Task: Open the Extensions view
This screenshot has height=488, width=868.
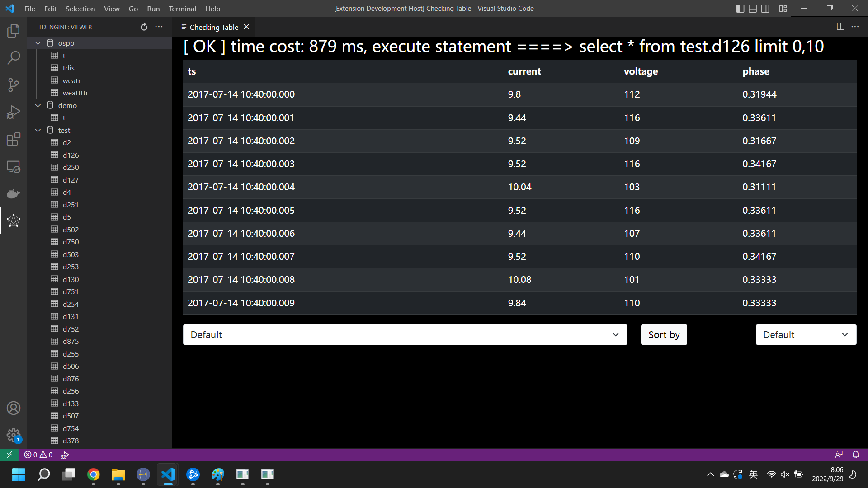Action: point(14,139)
